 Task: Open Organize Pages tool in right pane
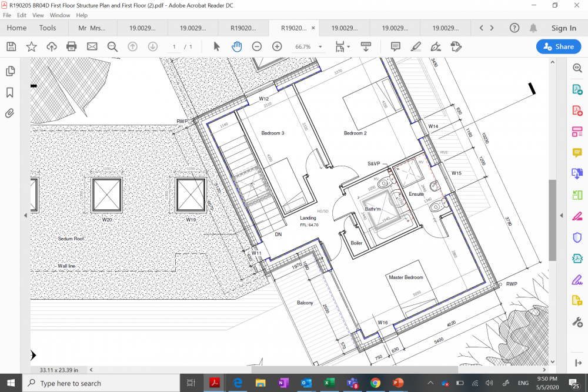pyautogui.click(x=577, y=132)
